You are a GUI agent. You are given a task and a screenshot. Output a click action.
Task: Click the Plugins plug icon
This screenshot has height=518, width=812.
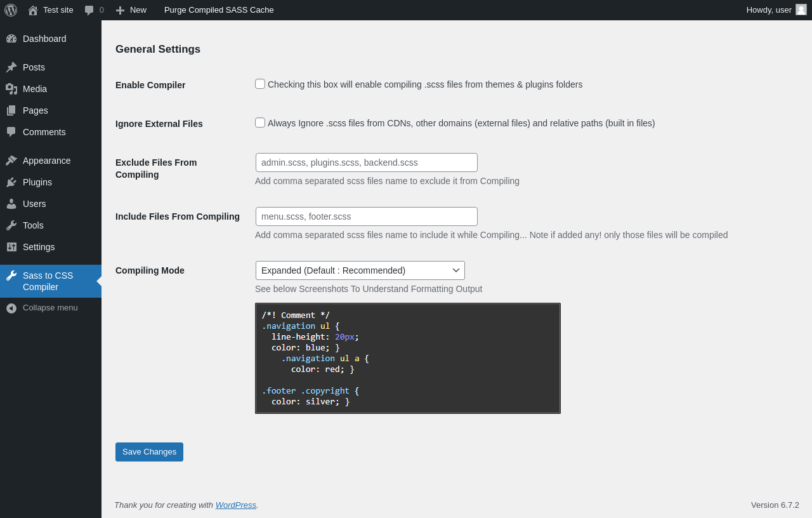(x=11, y=182)
